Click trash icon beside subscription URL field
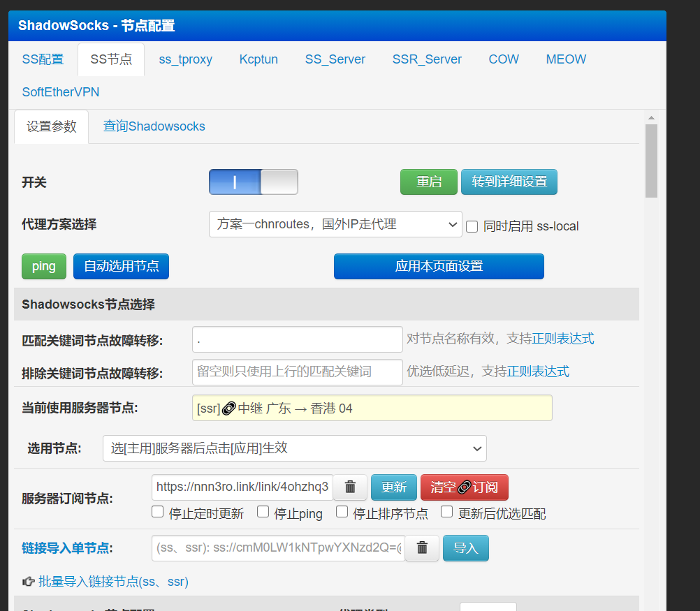The width and height of the screenshot is (700, 611). tap(350, 487)
